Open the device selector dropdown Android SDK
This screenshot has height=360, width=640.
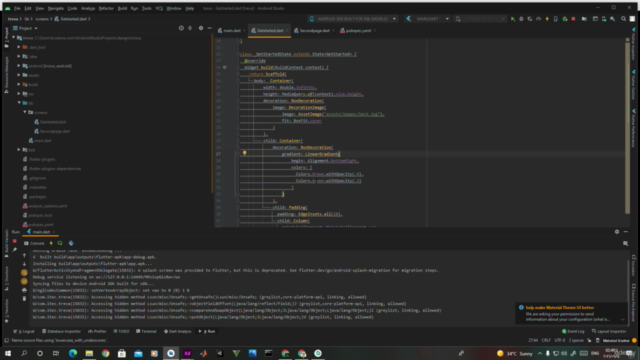pos(353,19)
